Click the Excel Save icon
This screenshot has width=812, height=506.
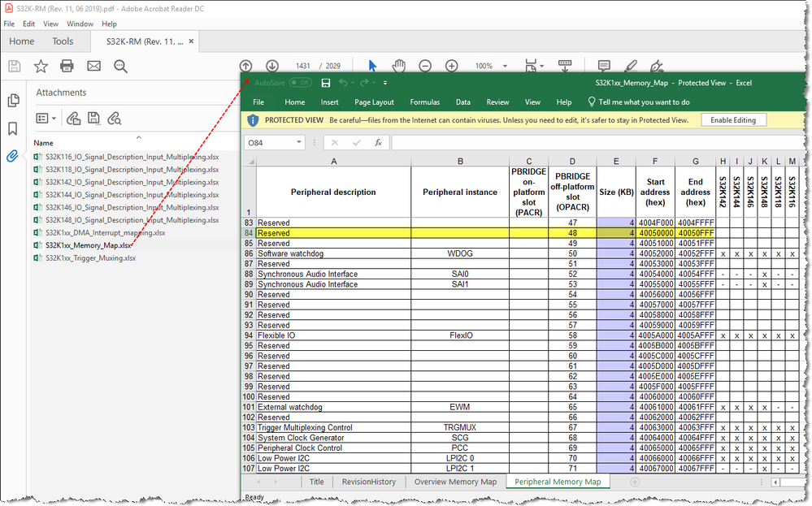(326, 83)
